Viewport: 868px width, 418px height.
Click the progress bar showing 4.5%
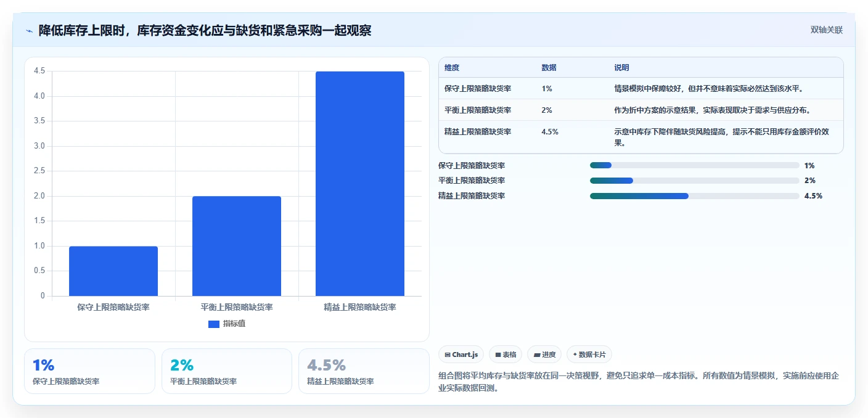pyautogui.click(x=694, y=196)
